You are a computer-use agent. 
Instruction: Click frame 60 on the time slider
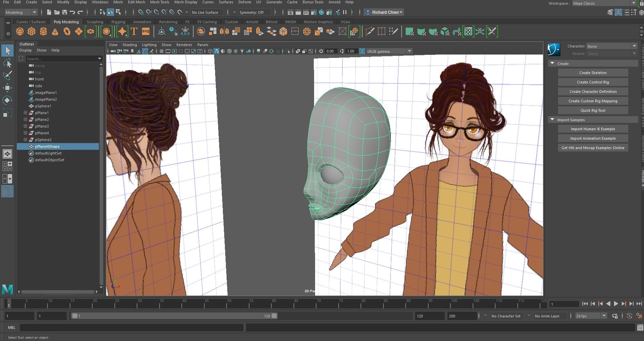pyautogui.click(x=271, y=304)
